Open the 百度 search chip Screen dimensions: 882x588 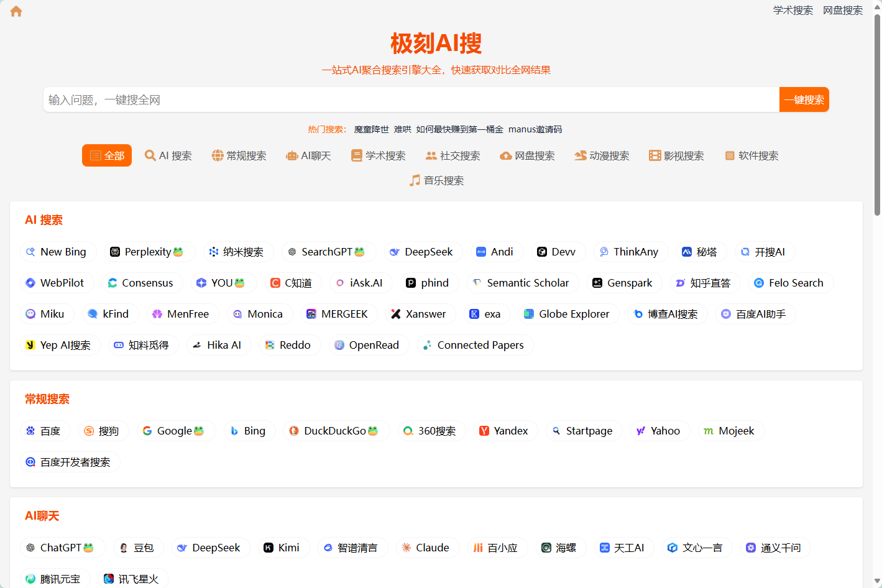(45, 431)
